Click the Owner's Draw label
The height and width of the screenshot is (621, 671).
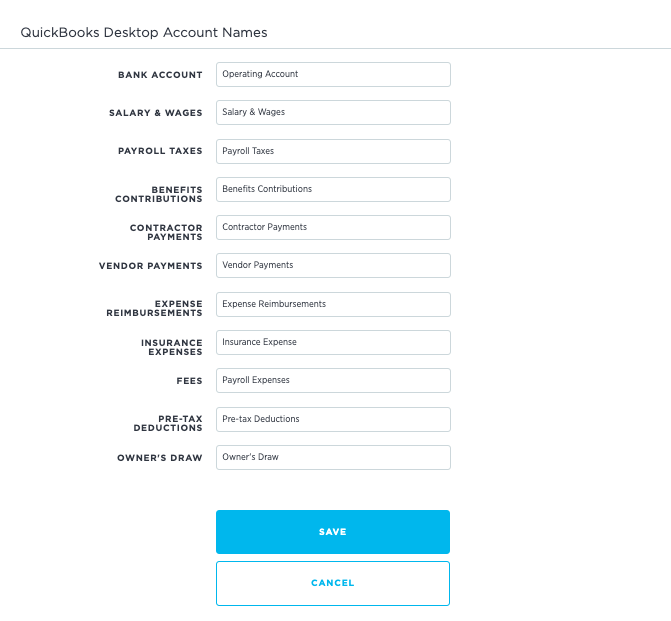(x=160, y=458)
